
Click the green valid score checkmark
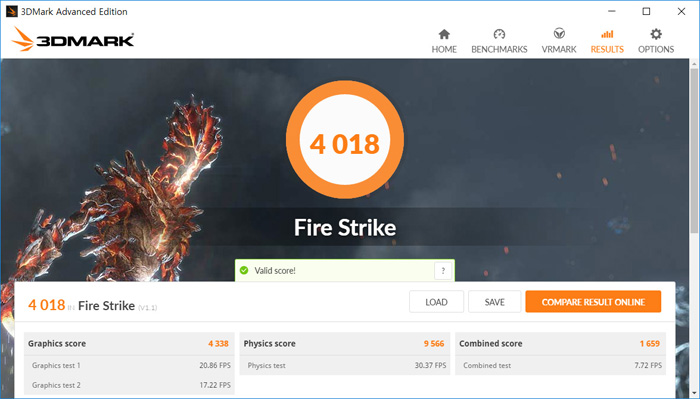[244, 270]
